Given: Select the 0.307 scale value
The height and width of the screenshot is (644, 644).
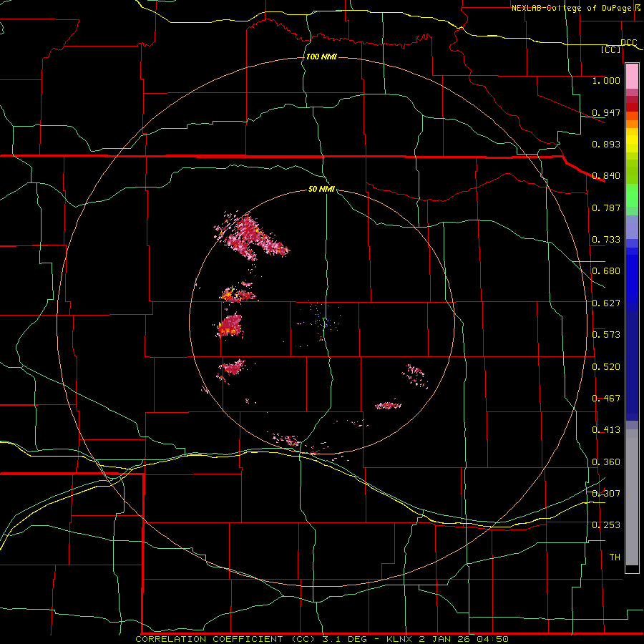Looking at the screenshot, I should (x=606, y=494).
